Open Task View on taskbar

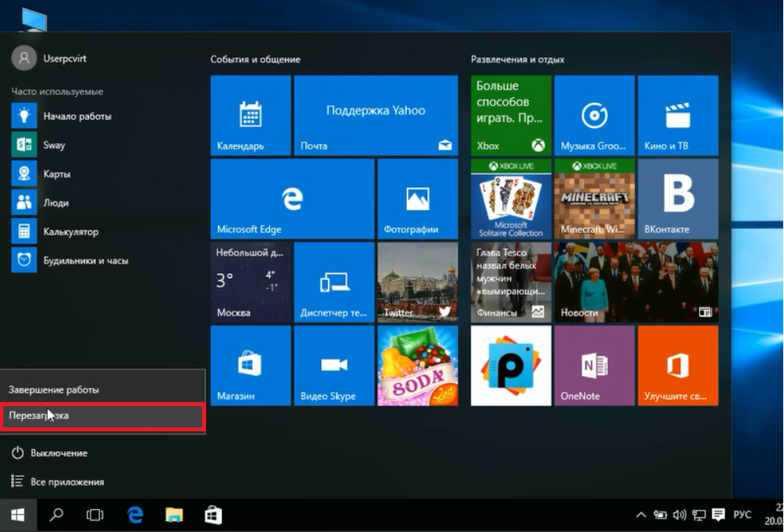95,515
